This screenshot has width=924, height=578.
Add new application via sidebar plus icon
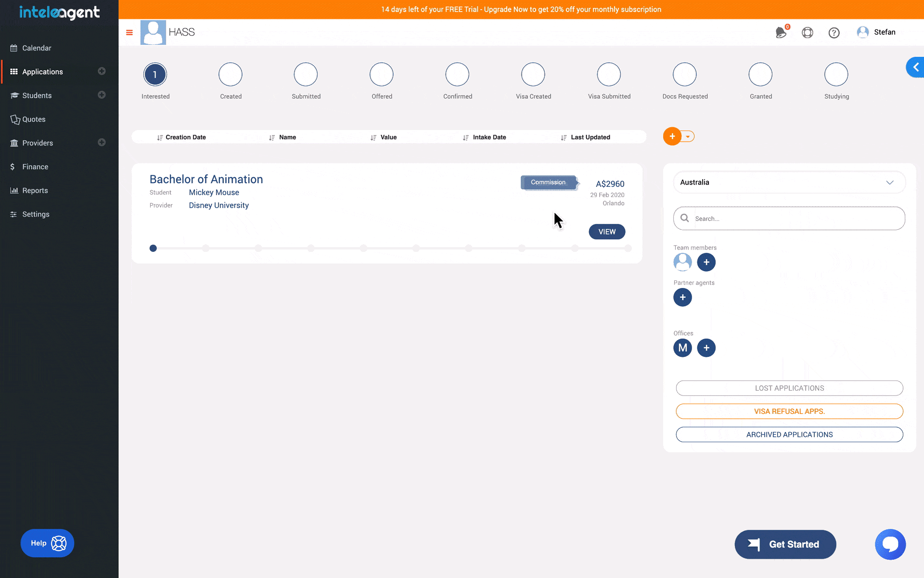102,71
